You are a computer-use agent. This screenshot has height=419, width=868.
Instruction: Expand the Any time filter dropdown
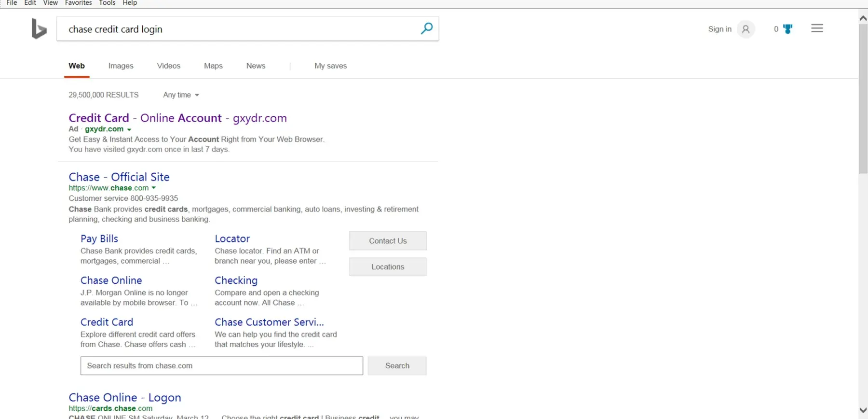181,95
